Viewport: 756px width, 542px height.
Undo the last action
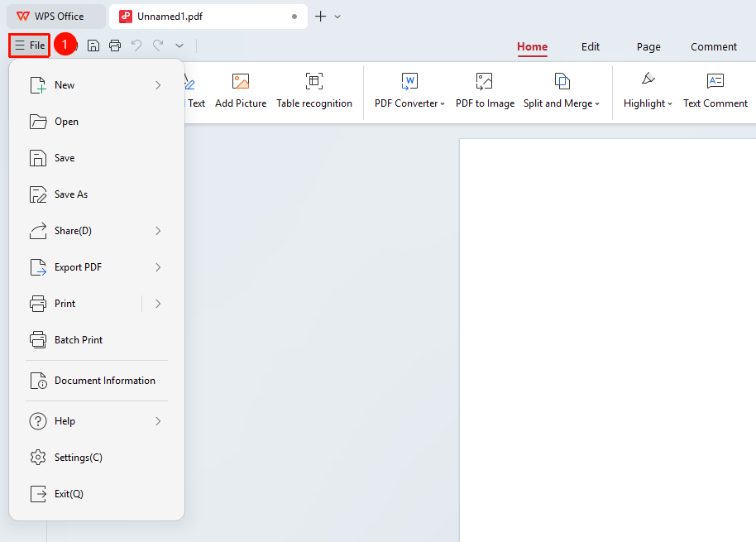136,46
